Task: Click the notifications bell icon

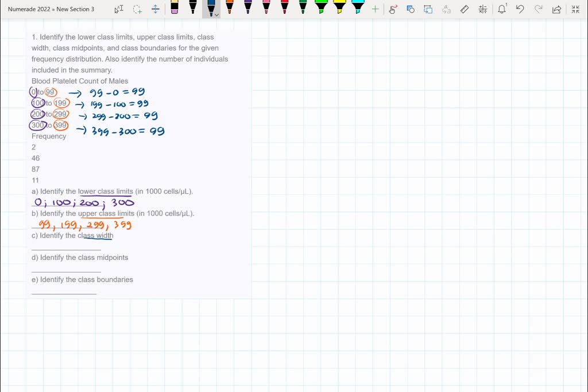Action: coord(502,9)
